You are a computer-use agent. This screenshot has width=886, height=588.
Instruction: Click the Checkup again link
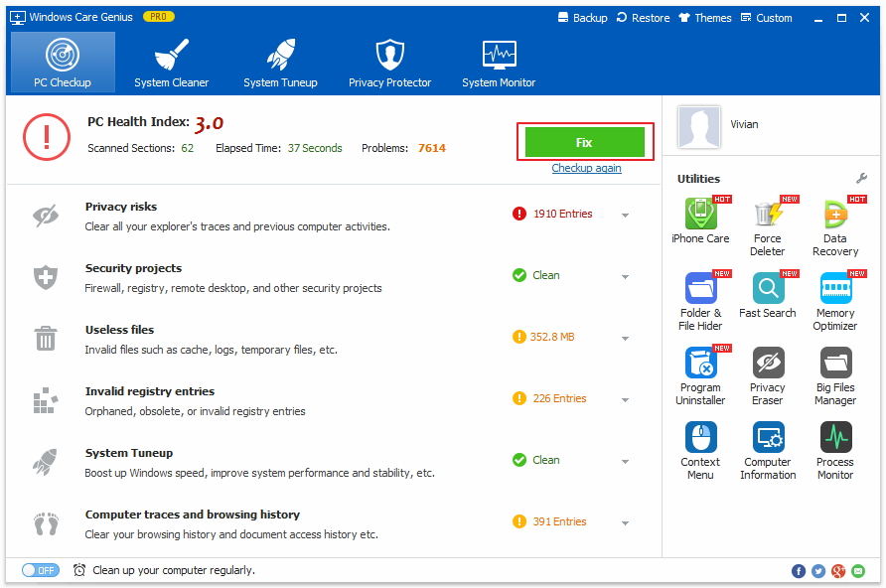click(586, 168)
